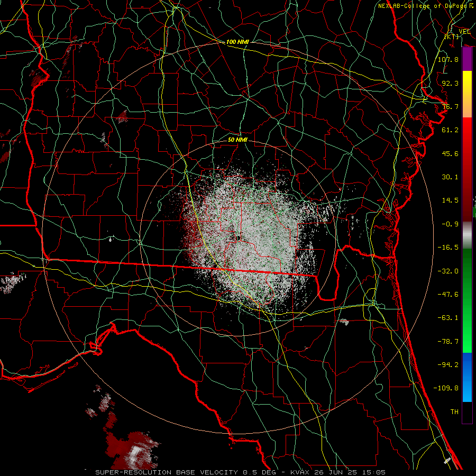
Task: Click the -78.7 velocity scale value
Action: tap(448, 342)
